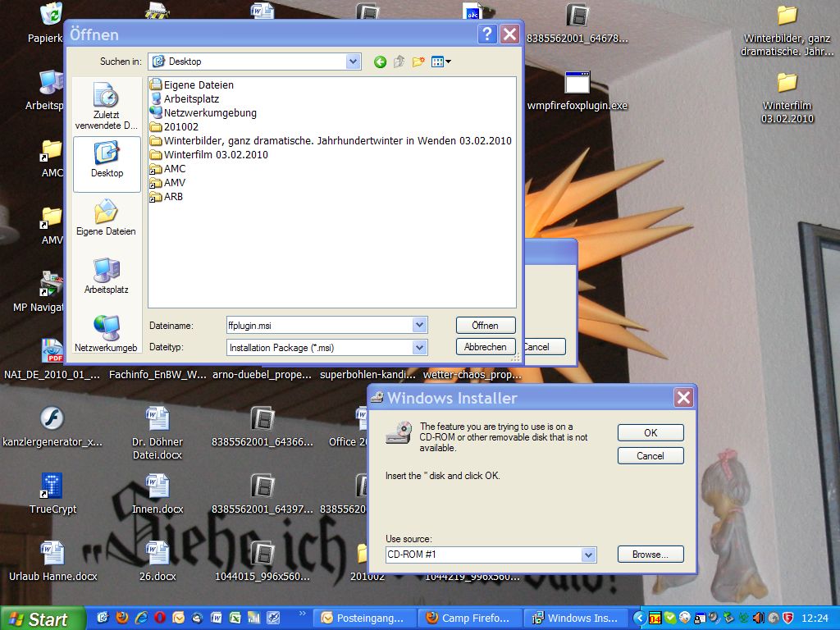Click the Abbrechen button
Image resolution: width=840 pixels, height=630 pixels.
pos(486,347)
